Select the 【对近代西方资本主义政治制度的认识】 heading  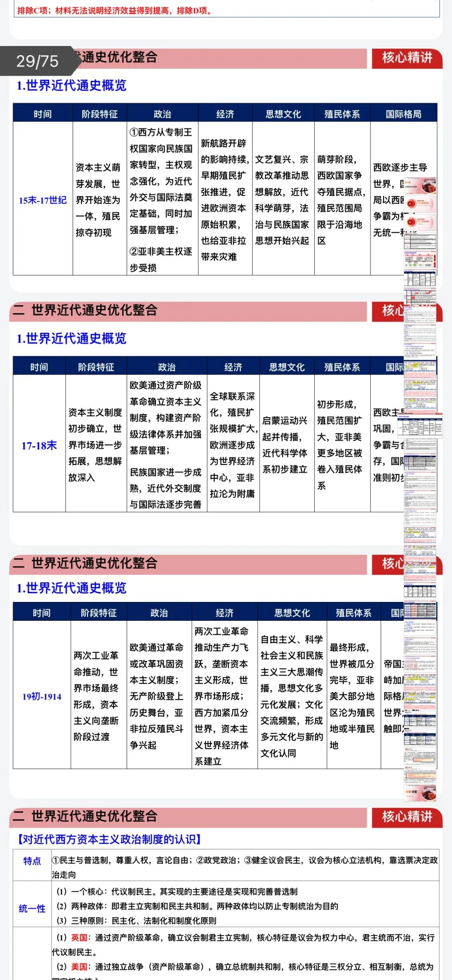coord(110,839)
